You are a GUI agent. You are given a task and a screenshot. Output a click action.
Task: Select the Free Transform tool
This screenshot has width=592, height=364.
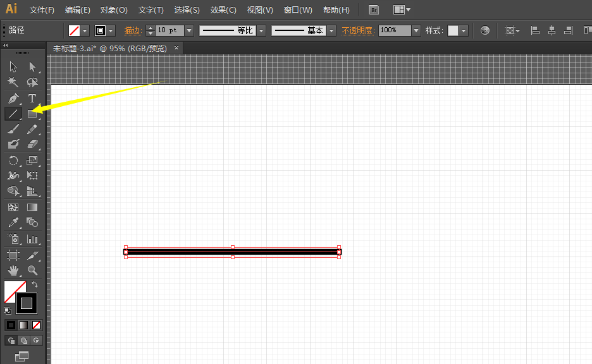pyautogui.click(x=32, y=176)
